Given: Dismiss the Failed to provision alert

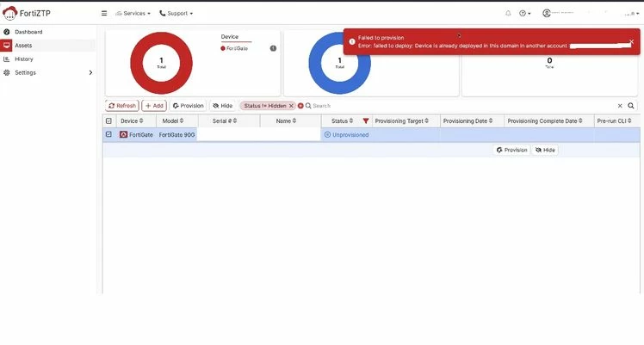Looking at the screenshot, I should [x=632, y=41].
